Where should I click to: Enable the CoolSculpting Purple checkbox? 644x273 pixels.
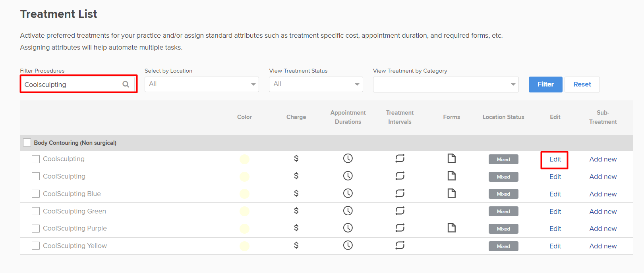click(36, 229)
